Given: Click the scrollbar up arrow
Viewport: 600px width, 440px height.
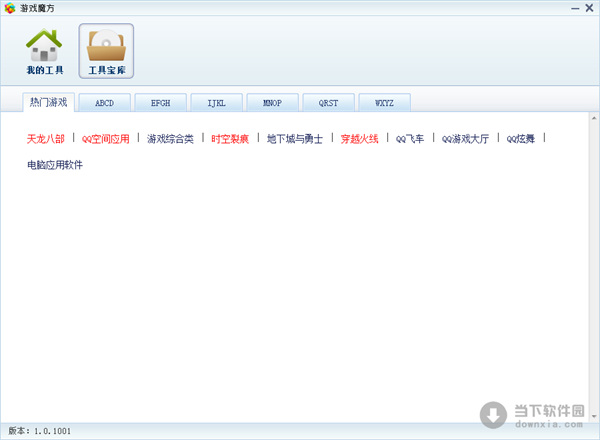Looking at the screenshot, I should coord(594,118).
